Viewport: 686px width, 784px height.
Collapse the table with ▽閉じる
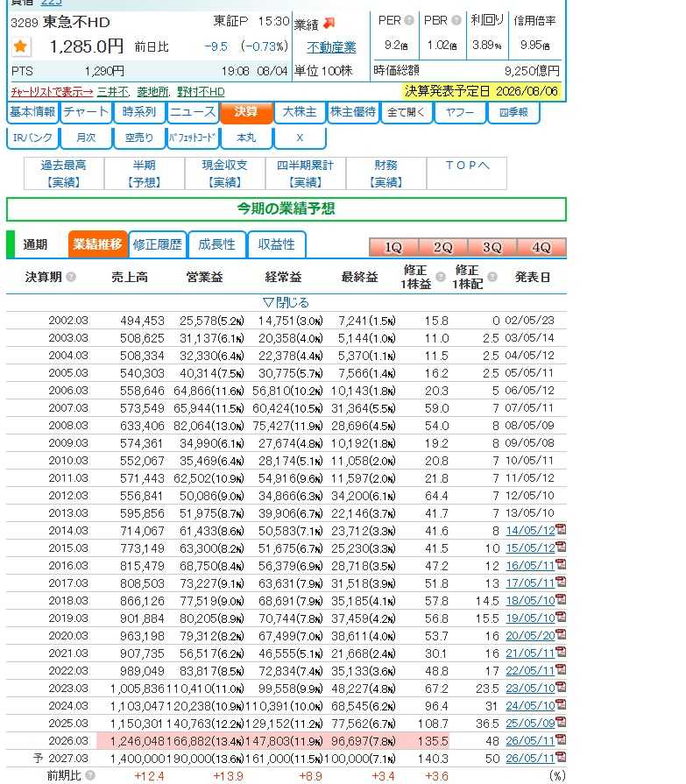pyautogui.click(x=286, y=302)
